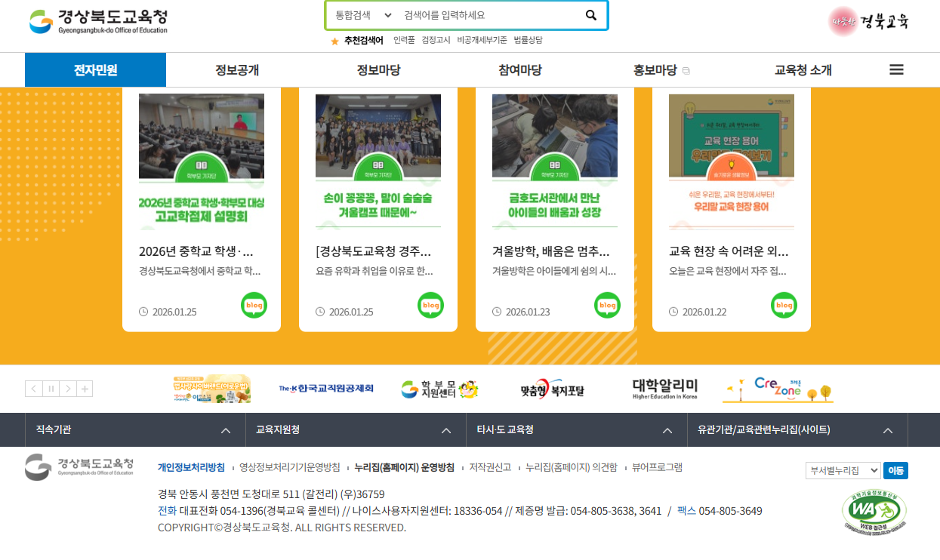Click the title '겨울방학, 배움은 멈추...'
This screenshot has height=560, width=940.
point(551,251)
